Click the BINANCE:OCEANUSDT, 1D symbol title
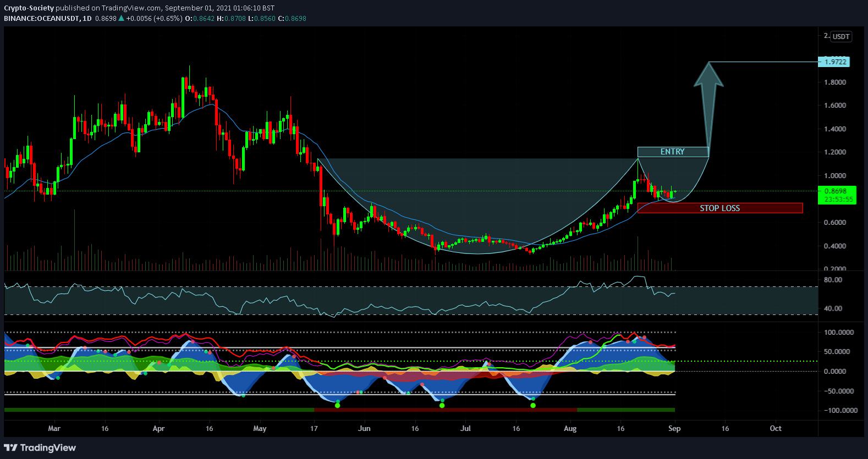Viewport: 868px width, 459px height. pyautogui.click(x=48, y=18)
